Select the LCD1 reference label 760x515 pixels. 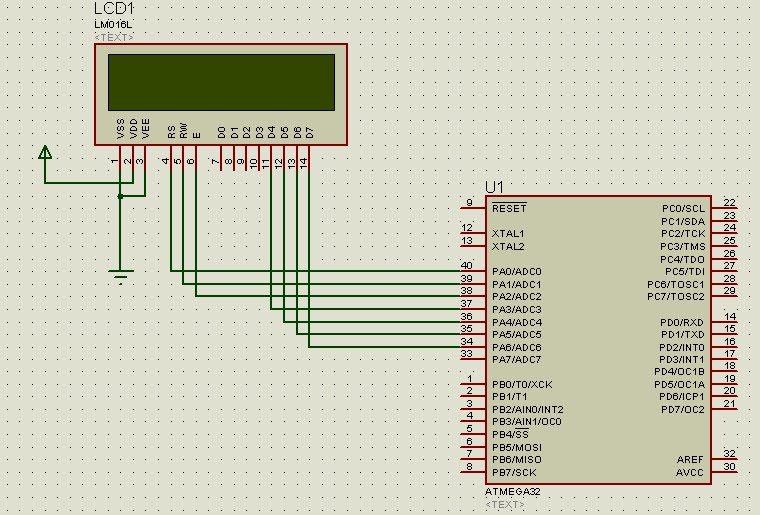point(113,8)
